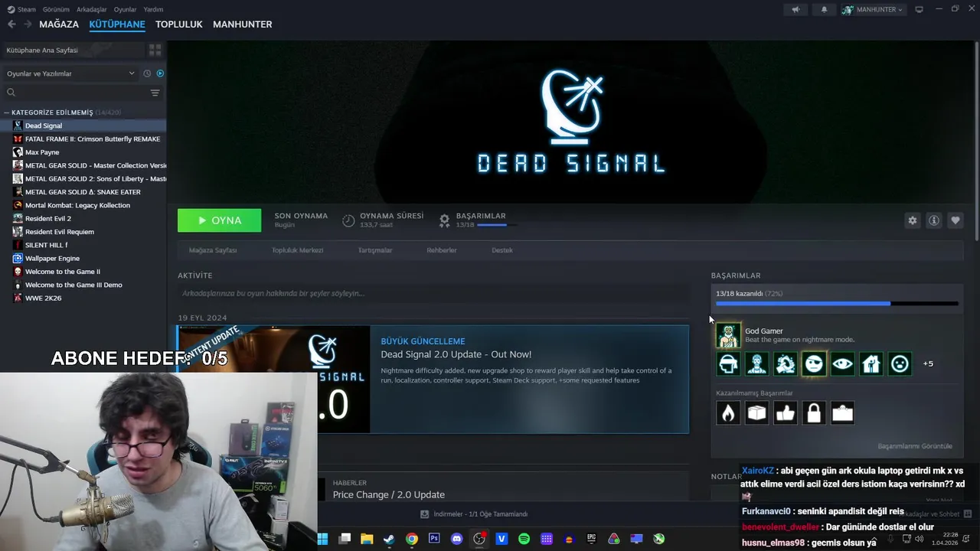The image size is (980, 551).
Task: Open Yardım menu
Action: coord(153,9)
